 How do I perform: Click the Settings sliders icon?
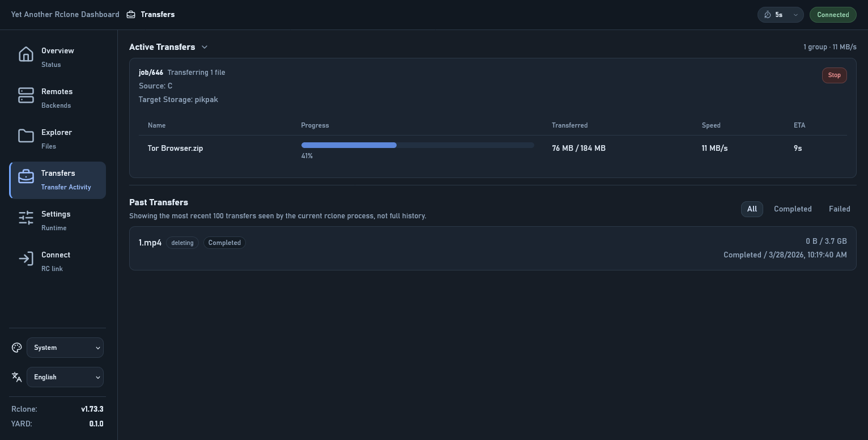(26, 218)
